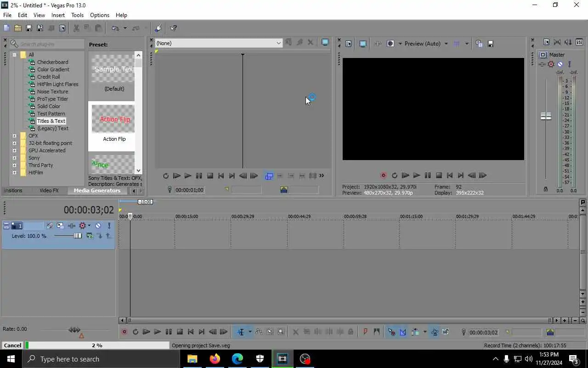This screenshot has height=368, width=588.
Task: Click the playback Rate slider
Action: pyautogui.click(x=74, y=330)
